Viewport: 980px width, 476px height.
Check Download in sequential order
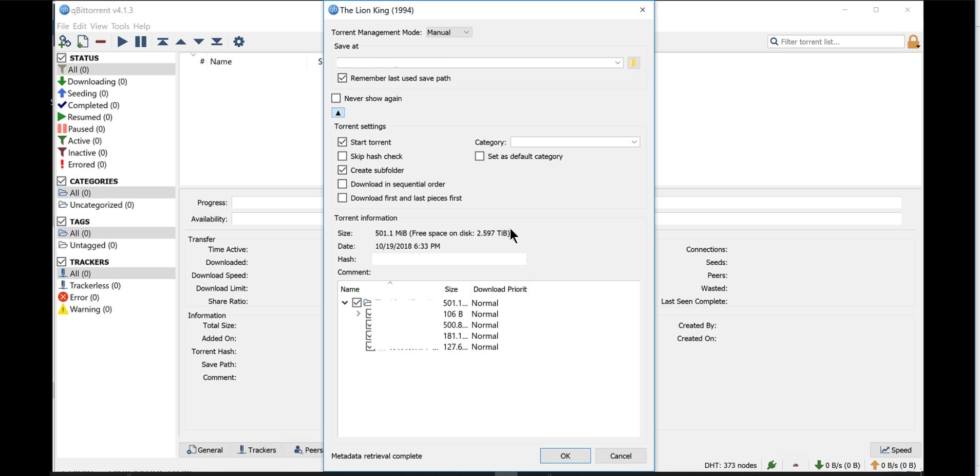click(342, 184)
